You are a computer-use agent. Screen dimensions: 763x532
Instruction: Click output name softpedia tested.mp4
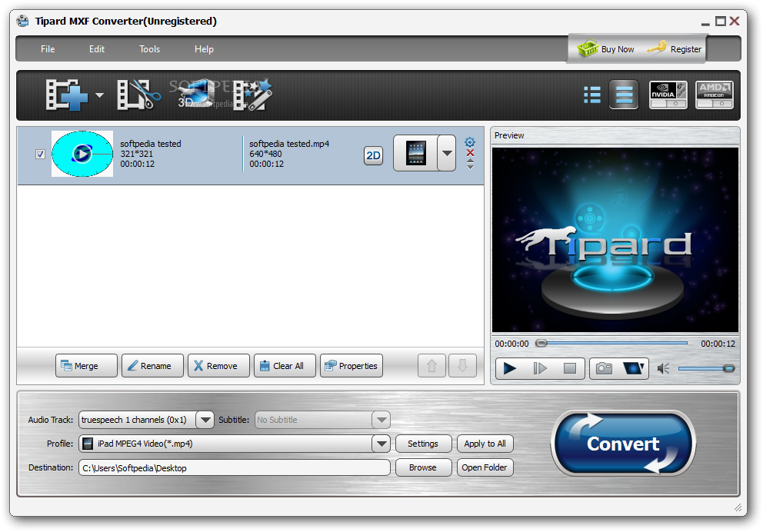(x=289, y=144)
